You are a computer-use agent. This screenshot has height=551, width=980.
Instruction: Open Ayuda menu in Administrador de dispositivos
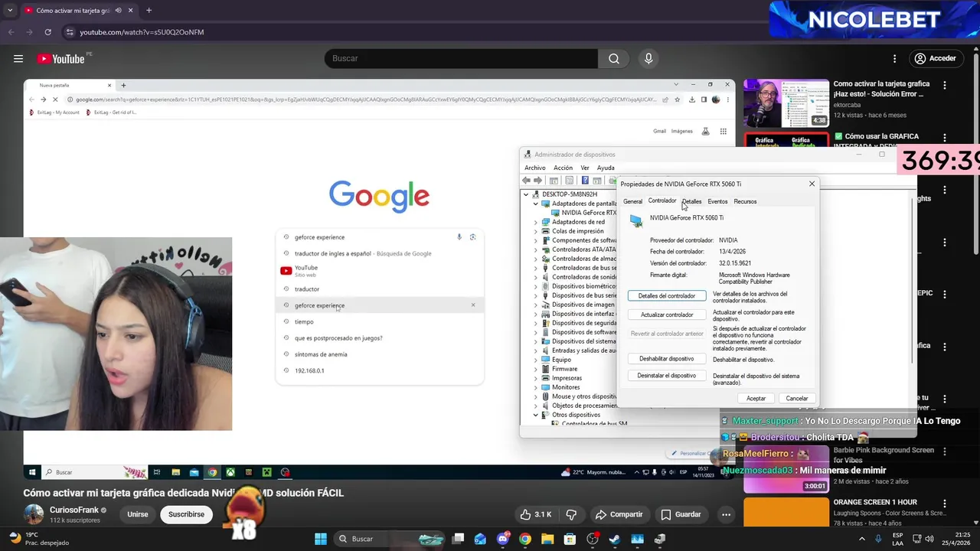tap(606, 168)
